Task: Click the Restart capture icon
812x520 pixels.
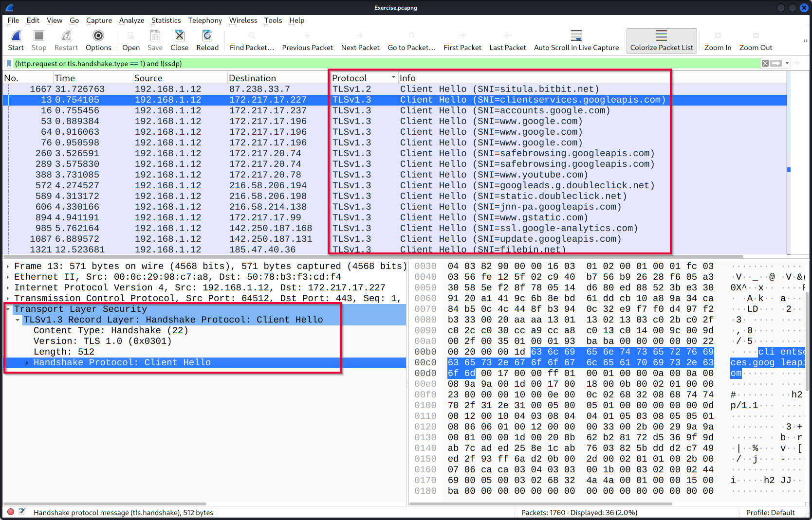Action: pyautogui.click(x=66, y=40)
